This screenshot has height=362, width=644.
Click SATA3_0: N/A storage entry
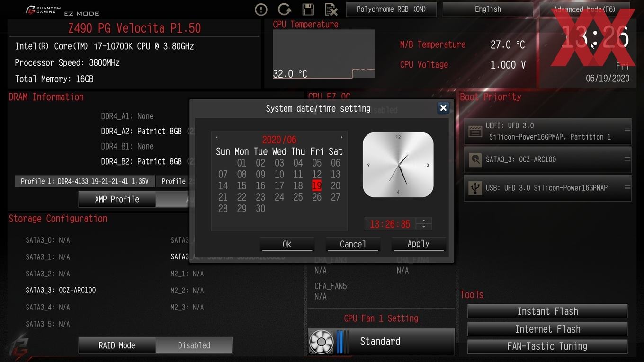pos(48,240)
